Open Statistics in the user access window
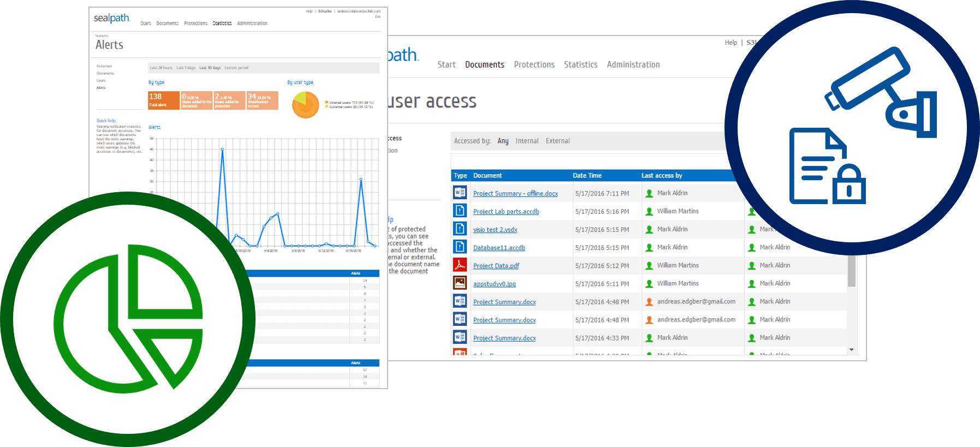The image size is (980, 447). (x=580, y=64)
